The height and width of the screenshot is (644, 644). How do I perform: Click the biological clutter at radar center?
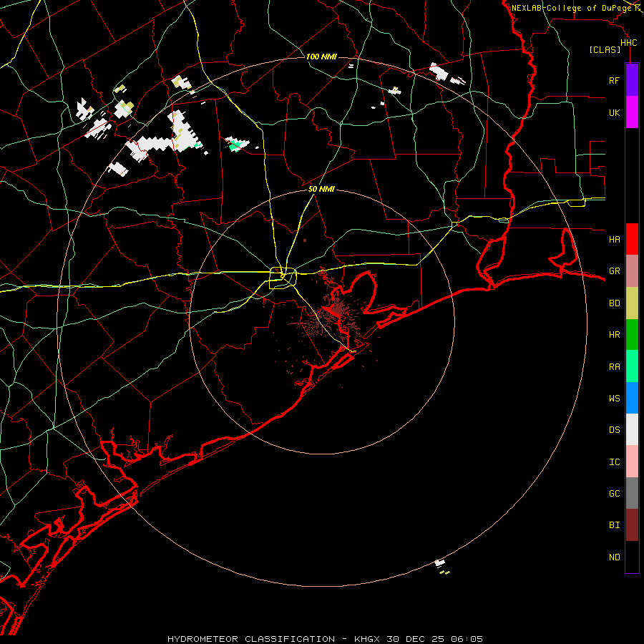(337, 310)
